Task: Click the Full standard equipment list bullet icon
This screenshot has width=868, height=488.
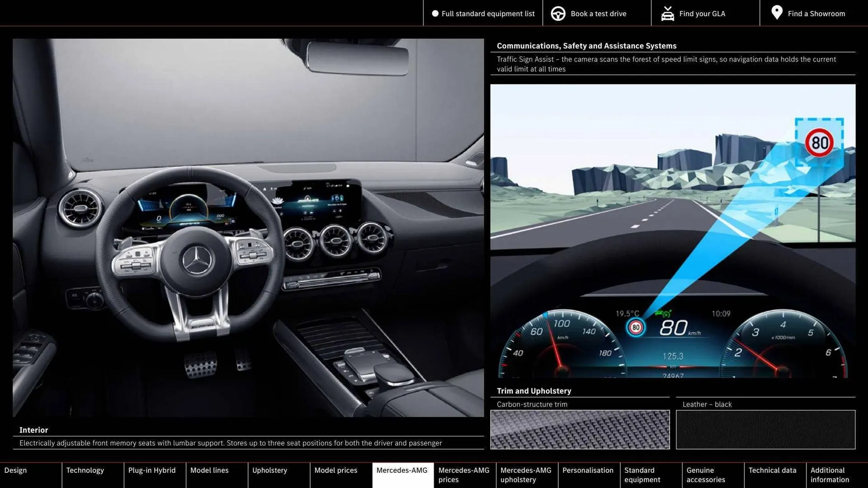Action: pyautogui.click(x=435, y=13)
